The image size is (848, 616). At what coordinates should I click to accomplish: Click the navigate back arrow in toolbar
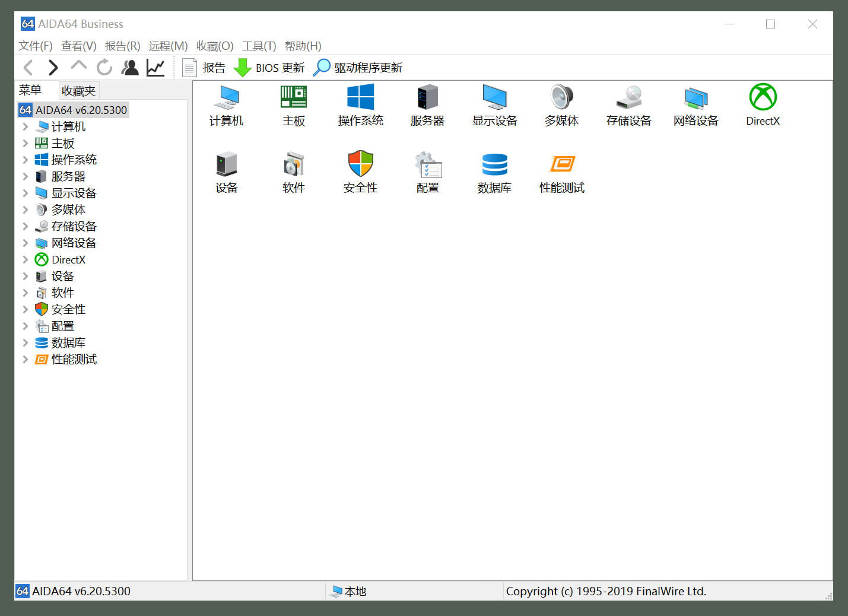[x=28, y=67]
